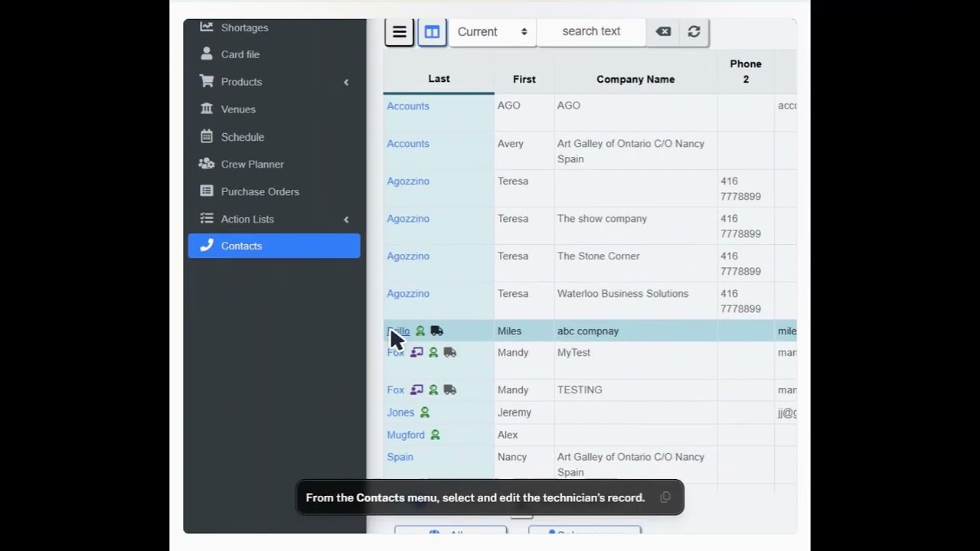Click green person icon beside Mugford
980x551 pixels.
[x=435, y=435]
